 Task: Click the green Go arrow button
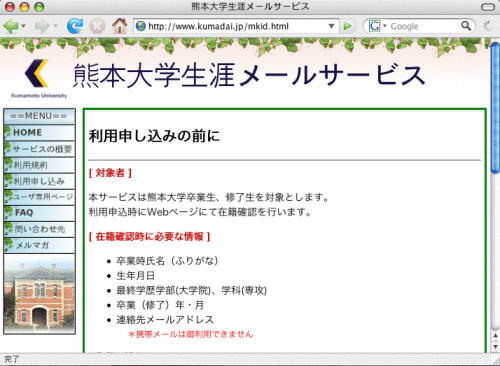click(x=347, y=26)
